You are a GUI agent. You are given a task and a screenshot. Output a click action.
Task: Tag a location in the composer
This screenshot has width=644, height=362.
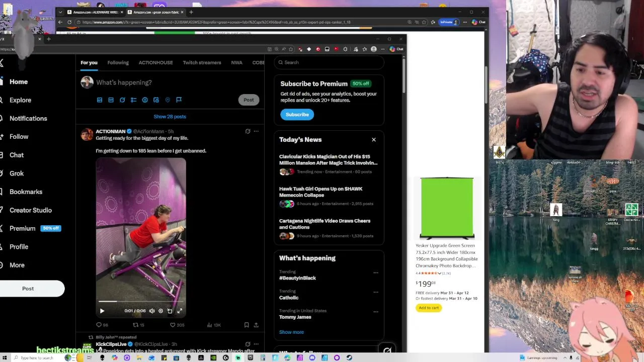[168, 100]
